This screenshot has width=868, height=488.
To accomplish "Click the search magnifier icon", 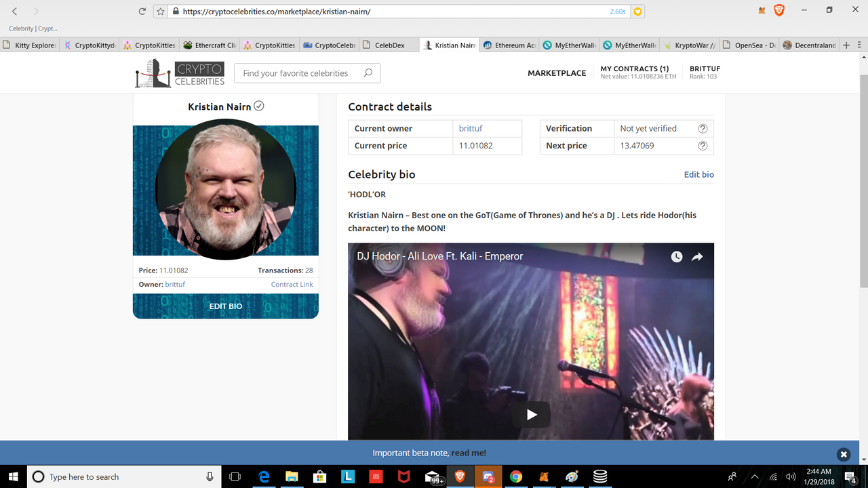I will coord(368,73).
